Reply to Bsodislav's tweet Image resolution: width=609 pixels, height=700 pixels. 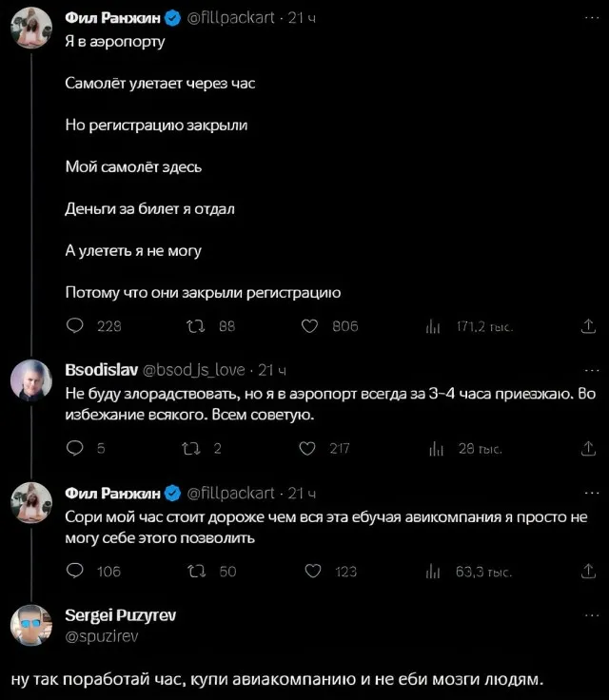click(75, 449)
